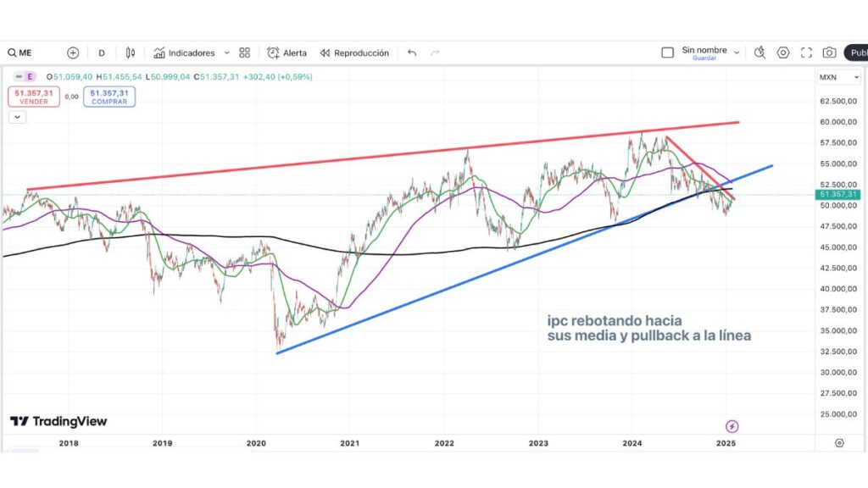Expand the Indicadores favorites arrow
Screen dimensions: 868x488
pos(226,53)
